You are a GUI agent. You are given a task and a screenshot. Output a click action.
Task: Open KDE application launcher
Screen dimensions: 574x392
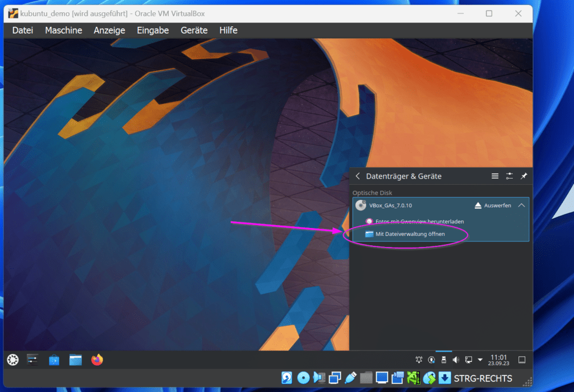[13, 360]
